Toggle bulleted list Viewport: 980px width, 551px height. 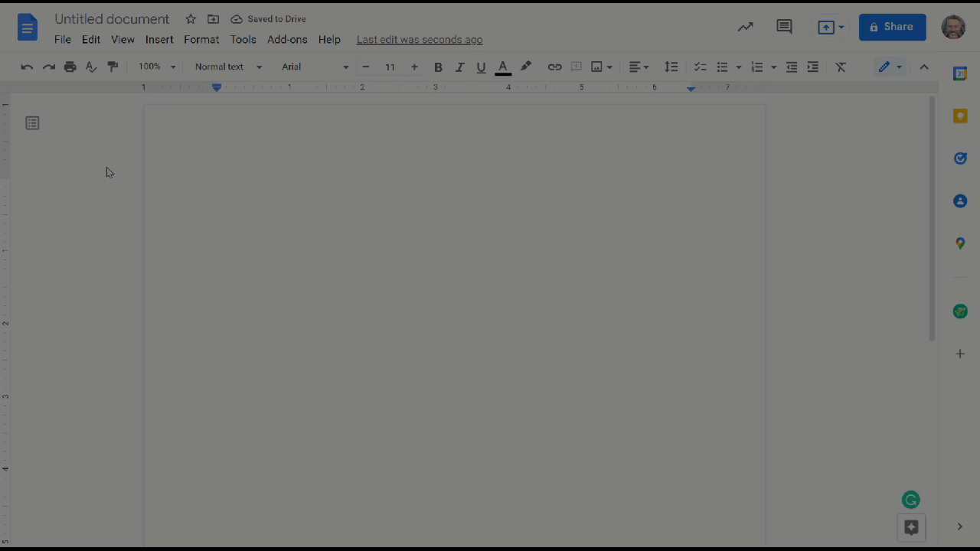[722, 67]
